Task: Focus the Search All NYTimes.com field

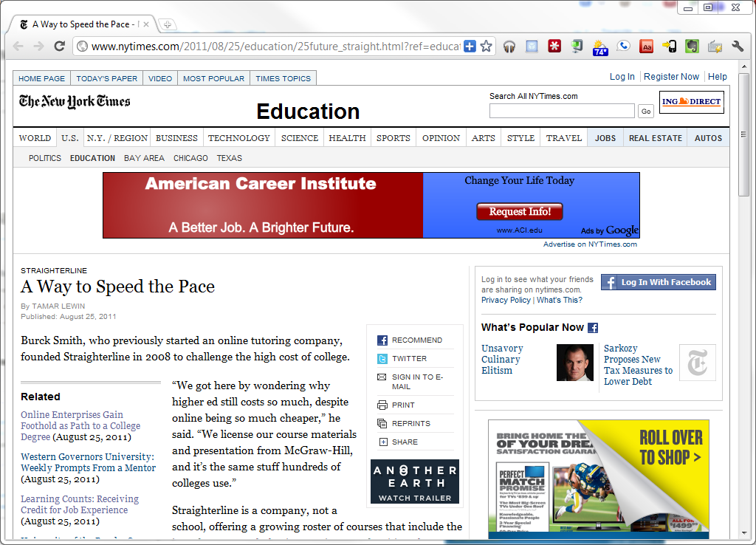Action: click(562, 111)
